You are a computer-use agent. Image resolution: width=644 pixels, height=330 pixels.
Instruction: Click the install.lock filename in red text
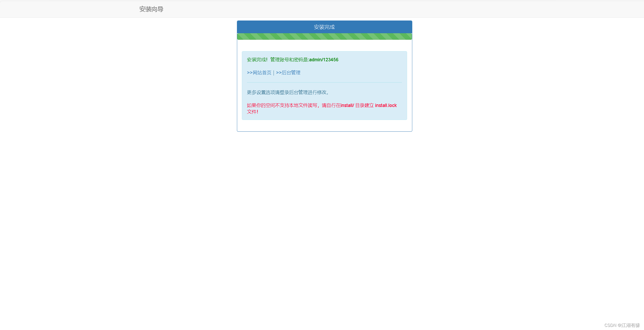point(386,105)
